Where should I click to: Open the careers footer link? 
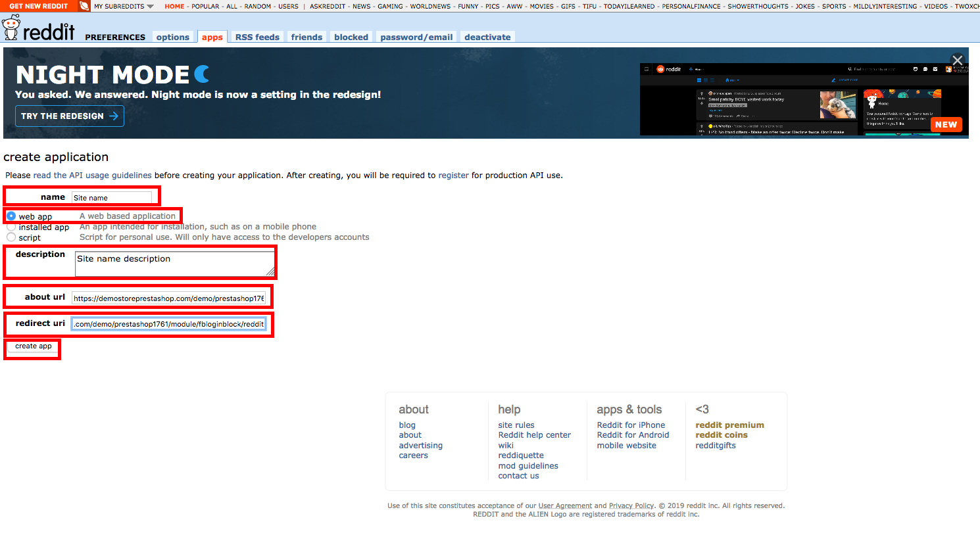[x=413, y=455]
